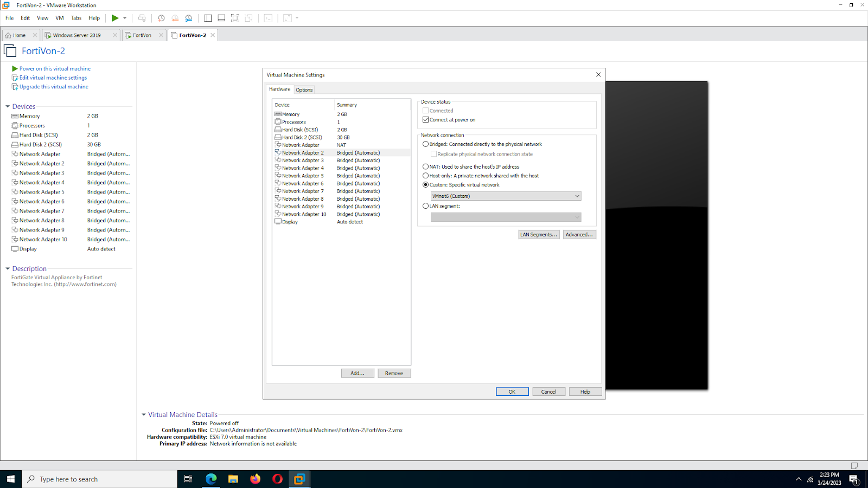This screenshot has height=488, width=868.
Task: Click Upgrade this virtual machine link
Action: (x=54, y=87)
